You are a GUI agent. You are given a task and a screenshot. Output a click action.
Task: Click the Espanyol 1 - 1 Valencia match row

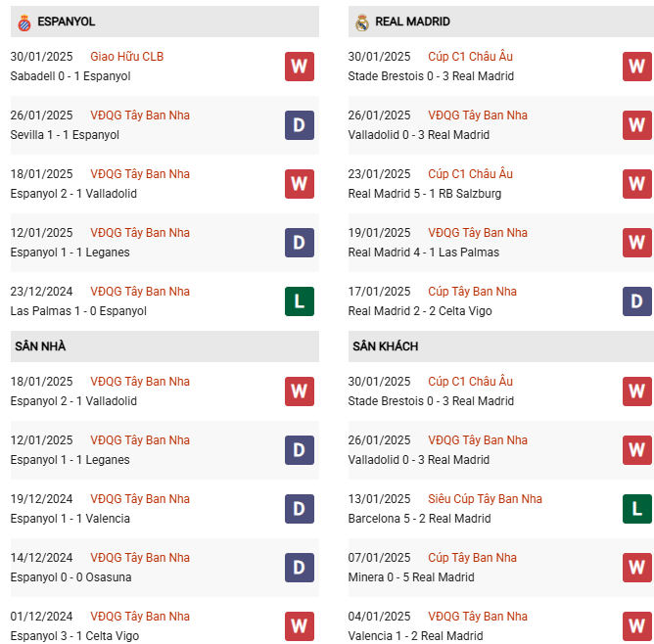coord(164,509)
